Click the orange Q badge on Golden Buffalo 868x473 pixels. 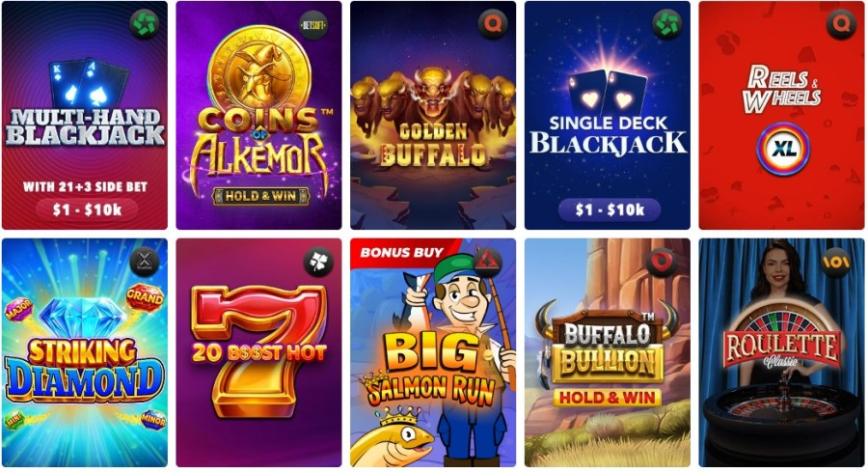[492, 24]
